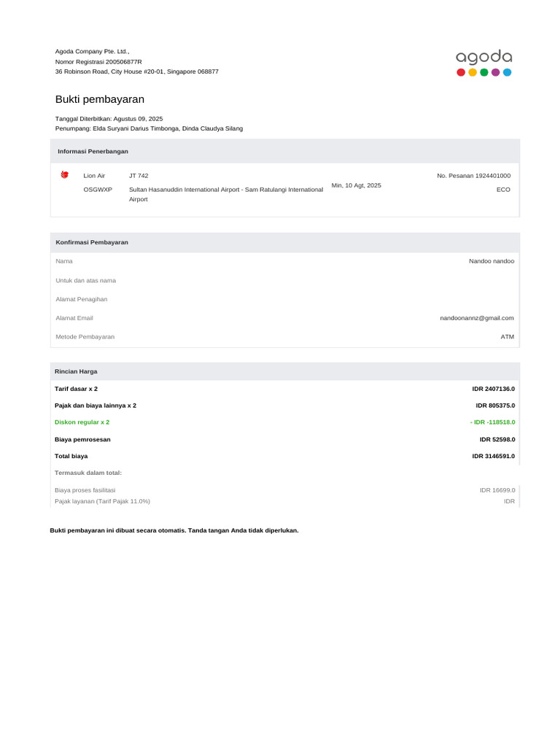
Task: Click the flight number JT 742
Action: [139, 176]
